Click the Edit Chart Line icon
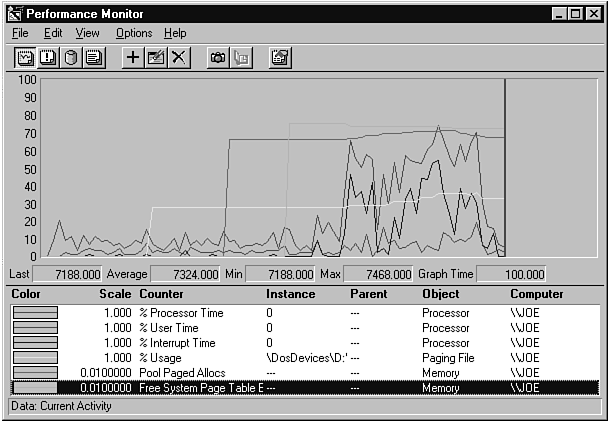The width and height of the screenshot is (609, 423). pos(155,57)
